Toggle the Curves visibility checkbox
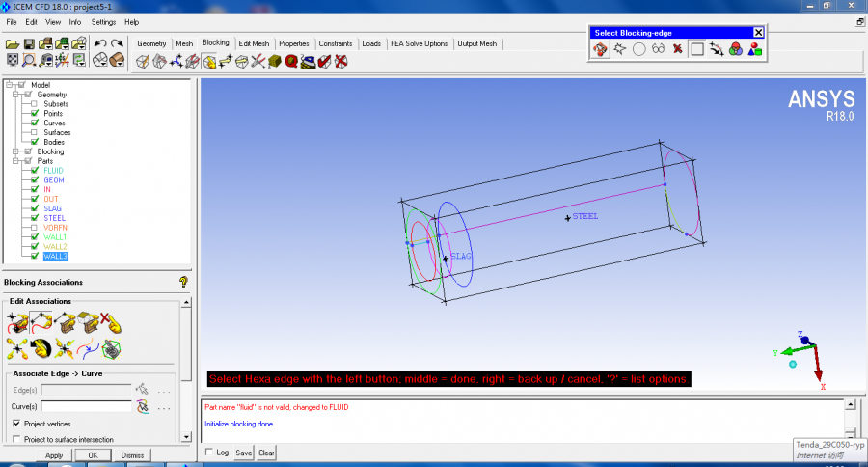This screenshot has height=467, width=868. click(35, 123)
